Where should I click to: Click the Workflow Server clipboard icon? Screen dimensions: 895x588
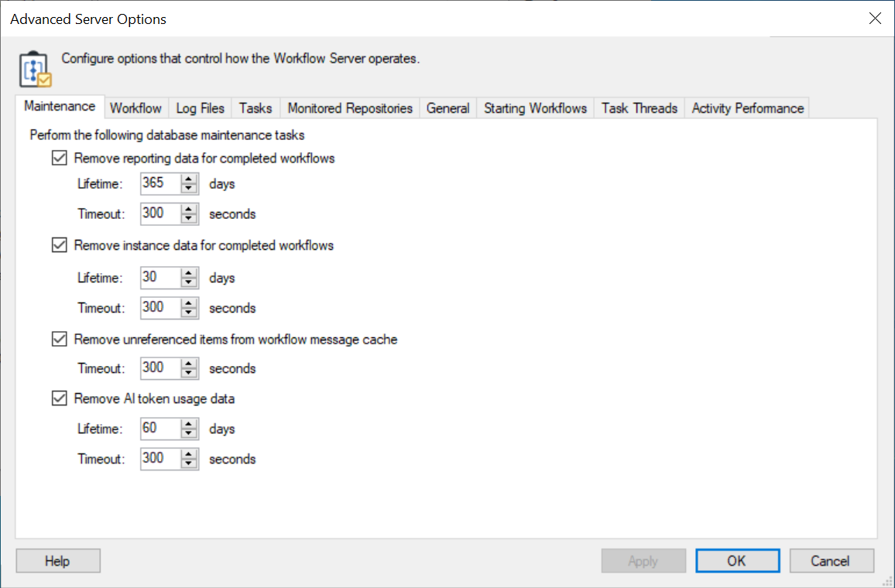[x=35, y=70]
